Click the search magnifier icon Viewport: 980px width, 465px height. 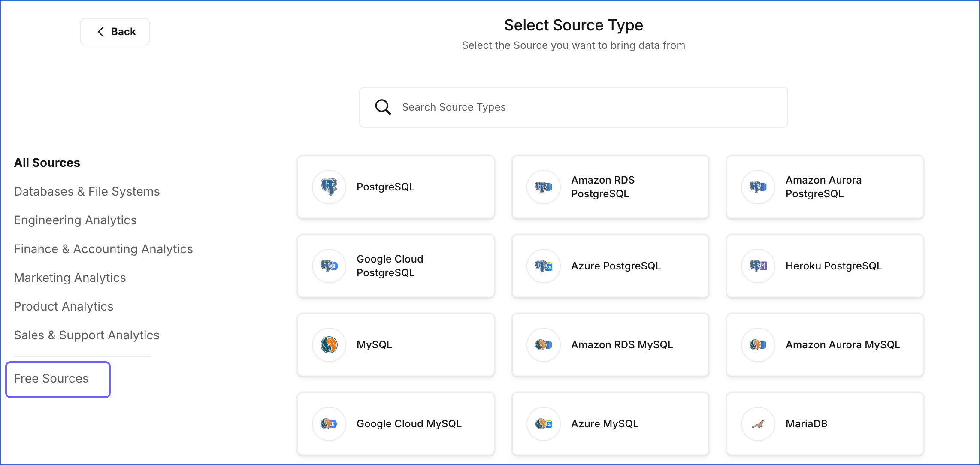(x=383, y=107)
